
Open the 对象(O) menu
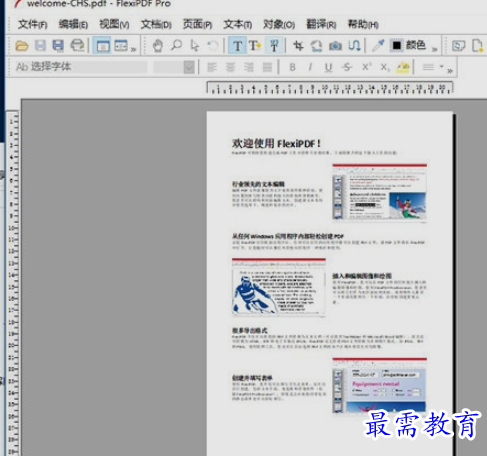tap(279, 24)
